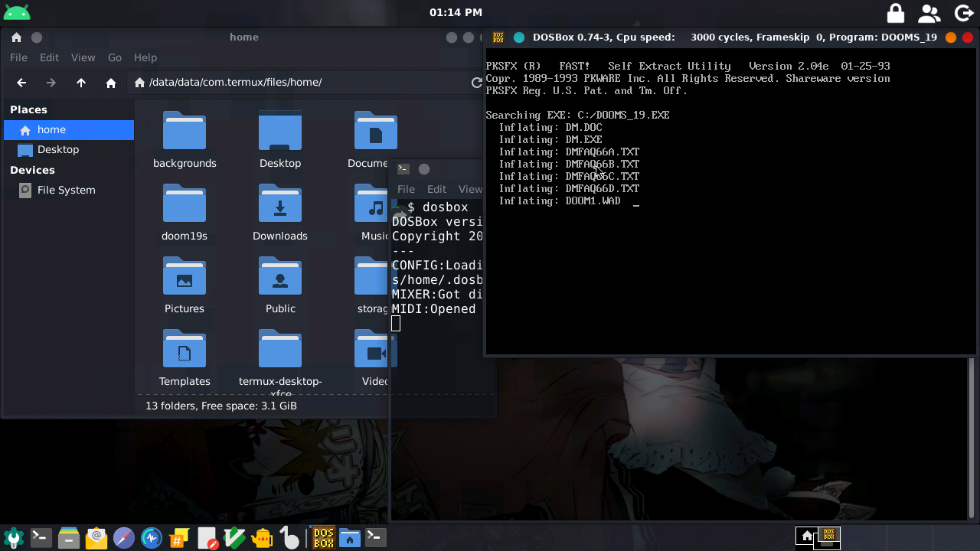Click the lock screen padlock icon
Image resolution: width=980 pixels, height=551 pixels.
[895, 13]
